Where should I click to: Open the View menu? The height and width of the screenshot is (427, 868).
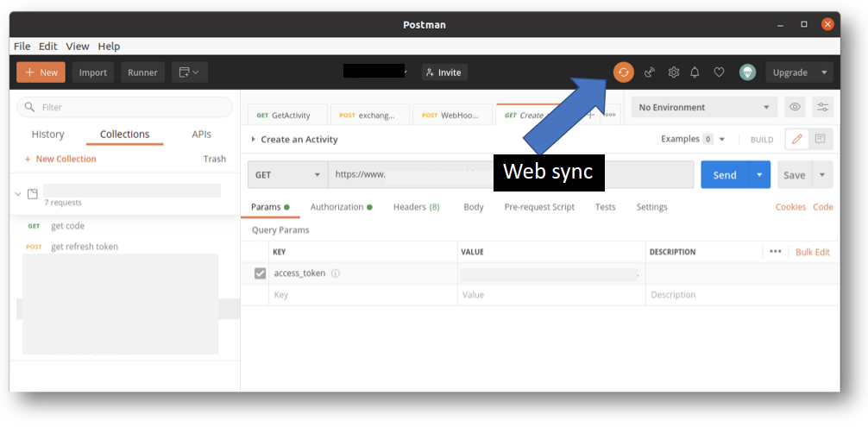click(78, 47)
